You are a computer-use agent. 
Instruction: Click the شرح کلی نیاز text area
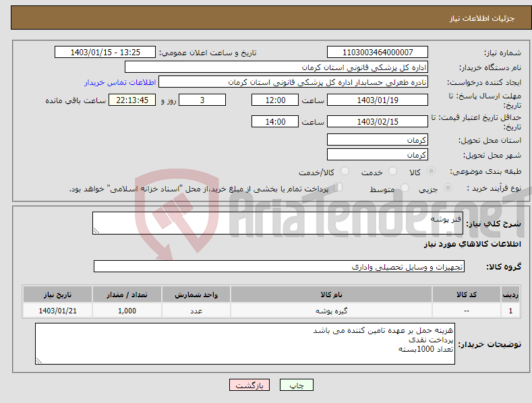tap(278, 223)
